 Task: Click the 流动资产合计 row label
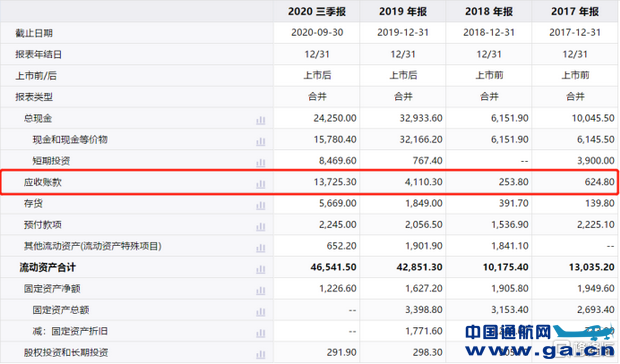point(47,268)
